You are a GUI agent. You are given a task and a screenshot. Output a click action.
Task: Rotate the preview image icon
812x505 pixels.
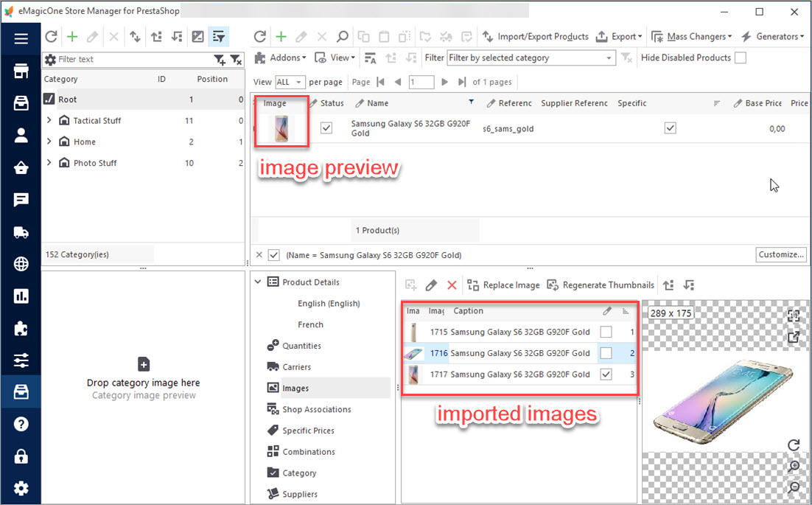pyautogui.click(x=794, y=445)
